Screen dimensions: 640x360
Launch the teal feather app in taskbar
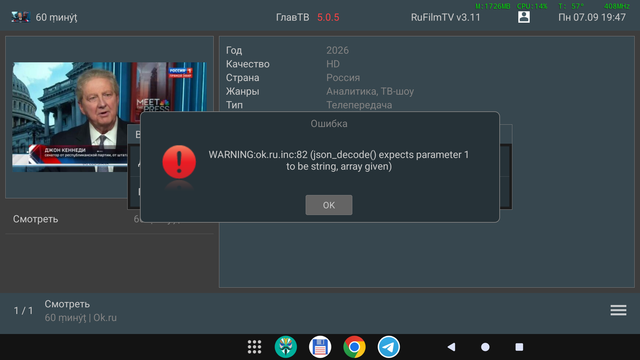click(x=286, y=347)
